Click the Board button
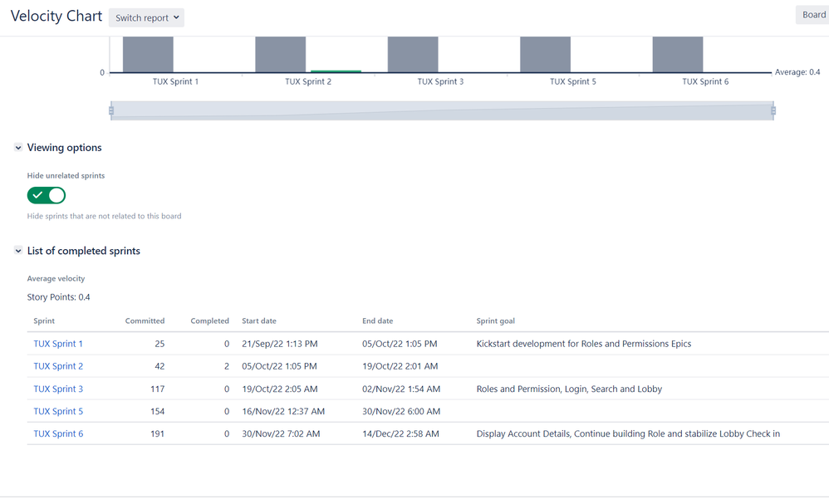The width and height of the screenshot is (829, 504). (812, 15)
